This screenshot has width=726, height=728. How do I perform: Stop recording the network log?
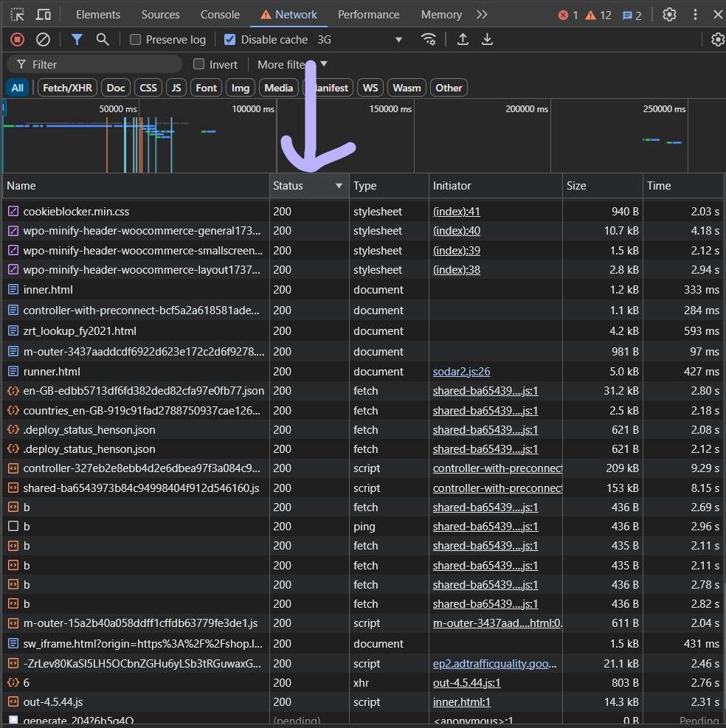pos(17,40)
